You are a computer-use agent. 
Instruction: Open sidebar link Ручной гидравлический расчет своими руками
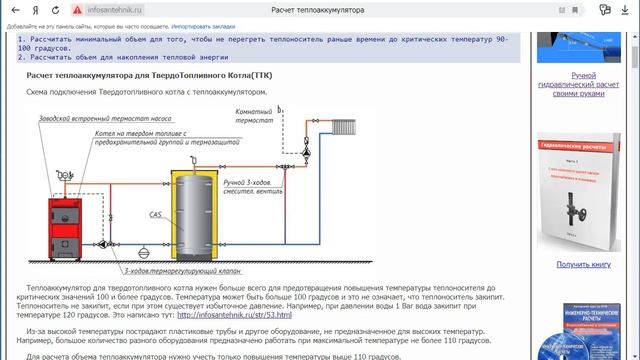tap(579, 84)
